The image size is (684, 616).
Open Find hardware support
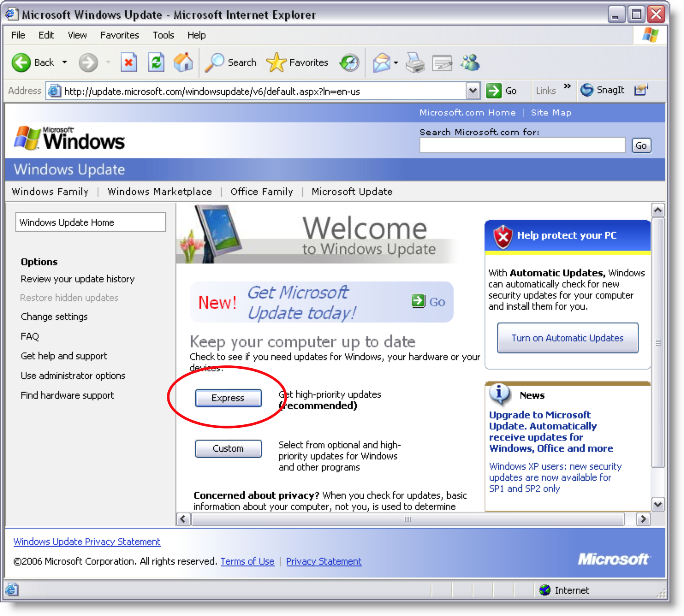[x=67, y=395]
